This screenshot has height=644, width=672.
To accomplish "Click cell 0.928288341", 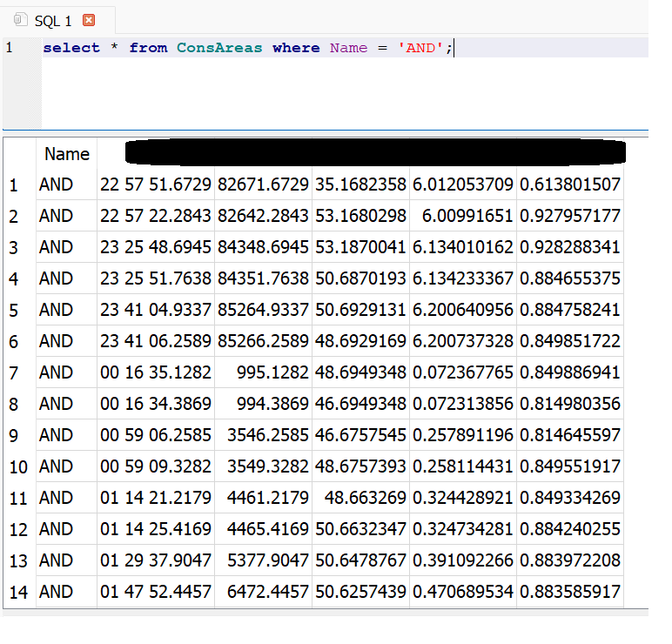I will [x=570, y=247].
